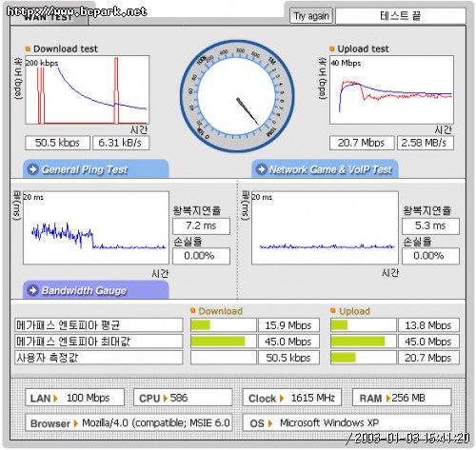Click the Try again button
The height and width of the screenshot is (450, 476).
point(311,16)
